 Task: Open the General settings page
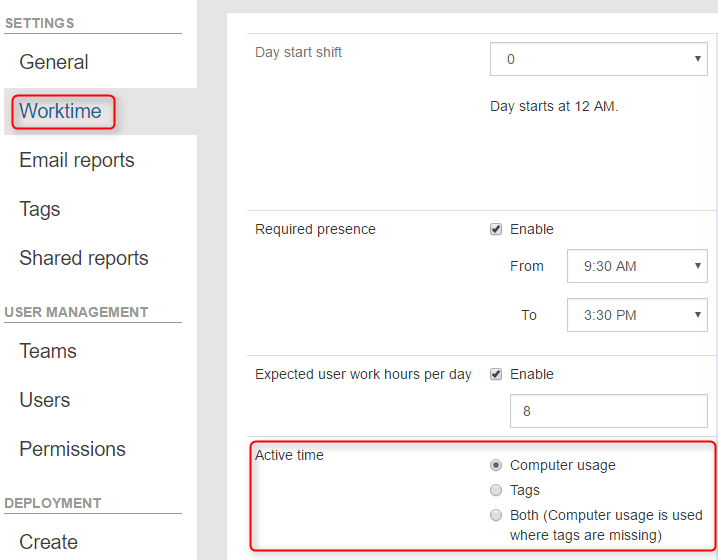coord(54,62)
